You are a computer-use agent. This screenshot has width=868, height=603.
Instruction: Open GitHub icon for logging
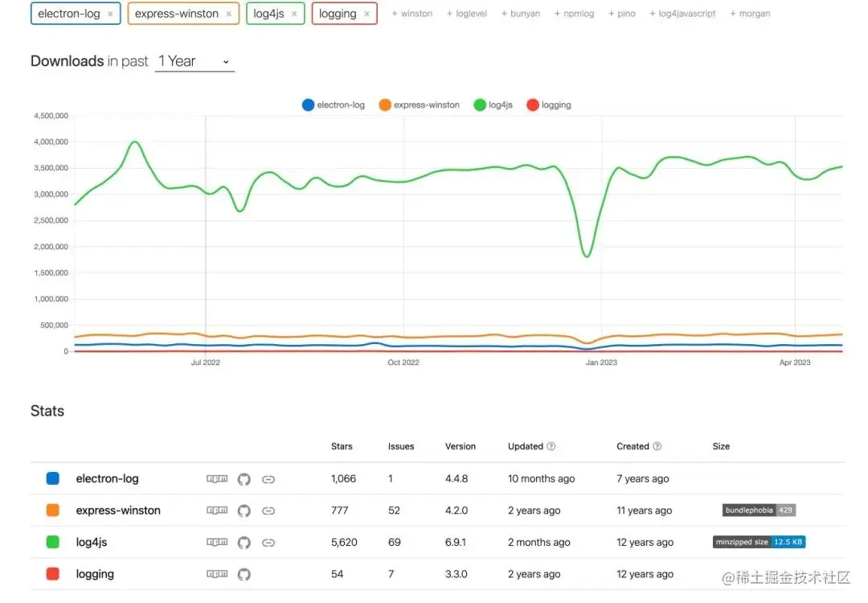(x=244, y=574)
